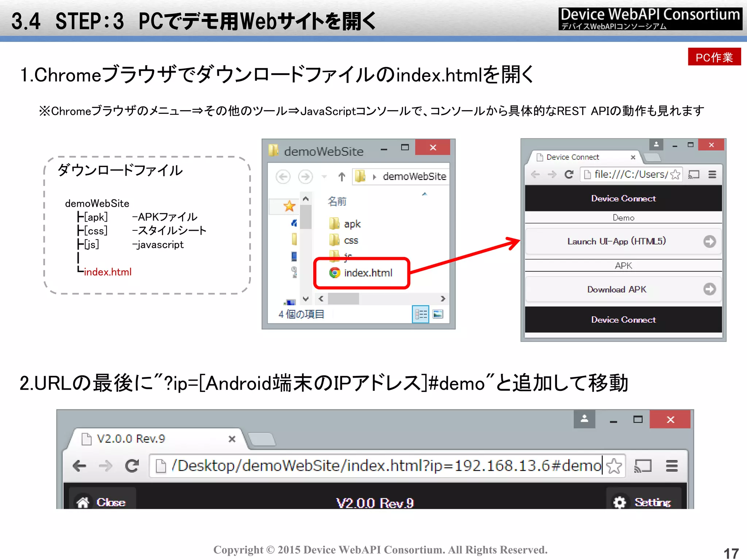747x560 pixels.
Task: Click forward arrow in demoWebSite explorer window
Action: 306,177
